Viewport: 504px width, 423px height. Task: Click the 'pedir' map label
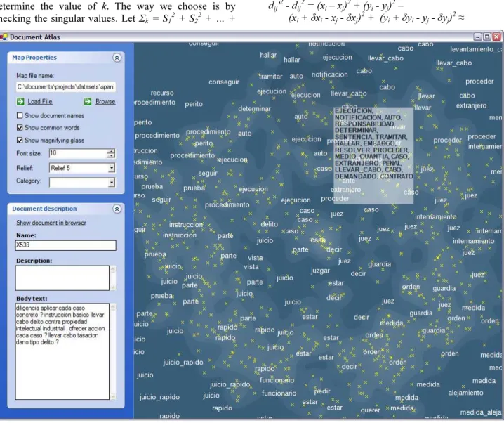(x=322, y=391)
